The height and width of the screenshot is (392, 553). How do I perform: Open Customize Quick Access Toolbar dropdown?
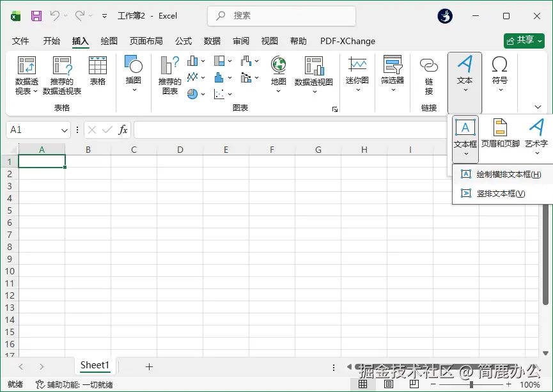click(104, 16)
